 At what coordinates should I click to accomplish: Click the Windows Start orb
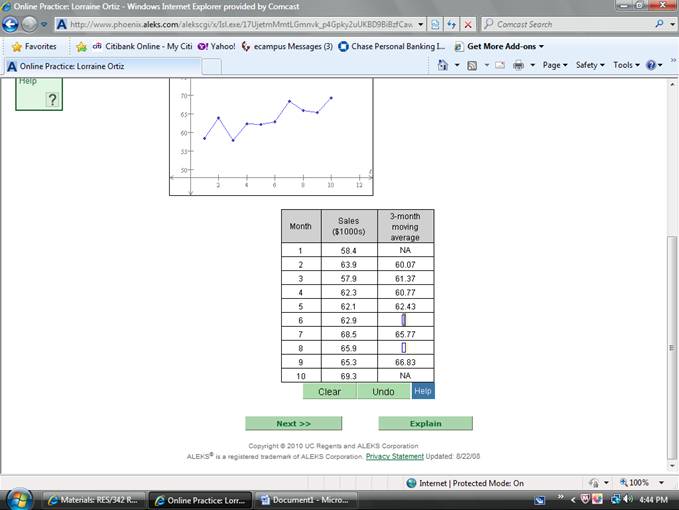click(21, 499)
